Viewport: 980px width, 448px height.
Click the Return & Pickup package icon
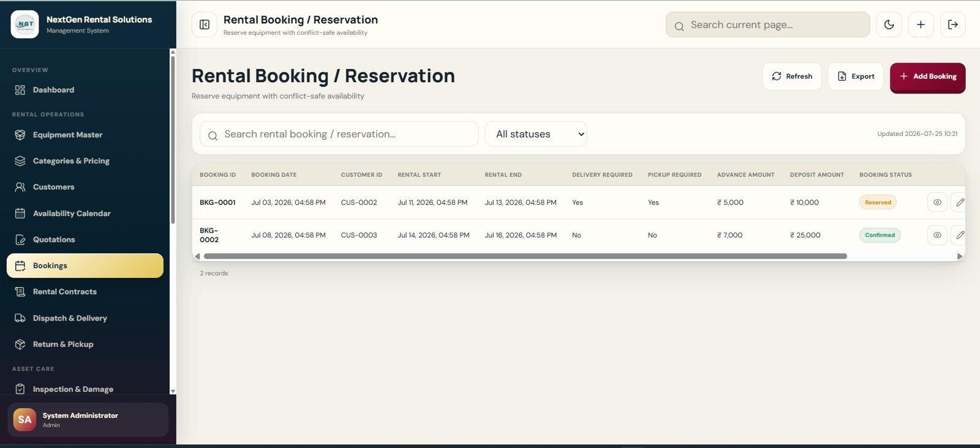point(20,345)
